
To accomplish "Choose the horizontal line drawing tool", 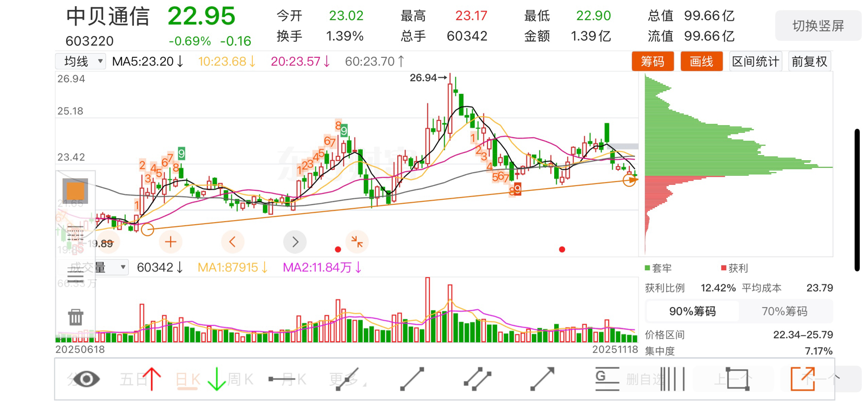I will pyautogui.click(x=282, y=379).
